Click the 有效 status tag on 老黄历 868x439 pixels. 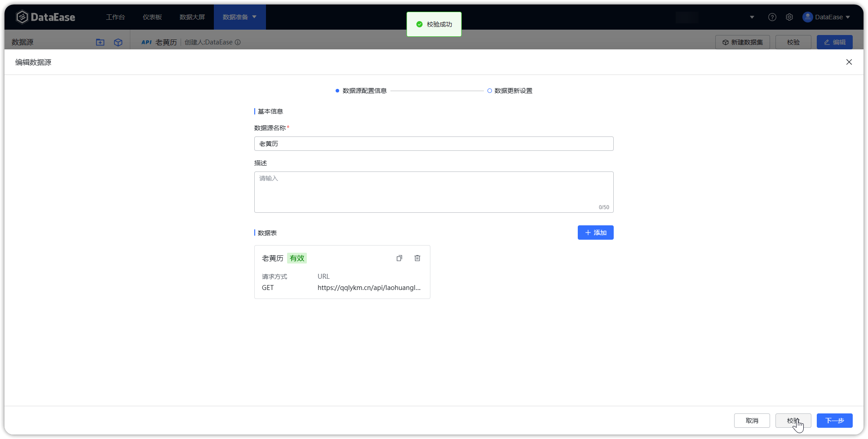[297, 258]
